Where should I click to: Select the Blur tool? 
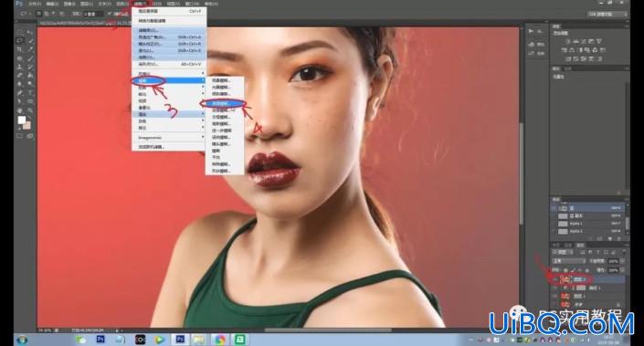[x=19, y=84]
